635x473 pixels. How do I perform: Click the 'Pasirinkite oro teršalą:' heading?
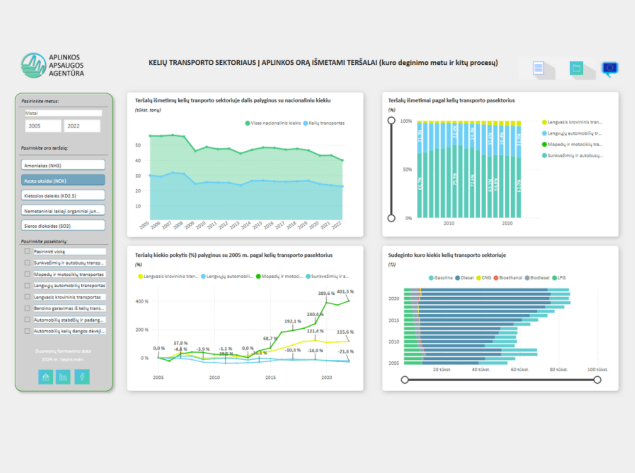pyautogui.click(x=45, y=148)
